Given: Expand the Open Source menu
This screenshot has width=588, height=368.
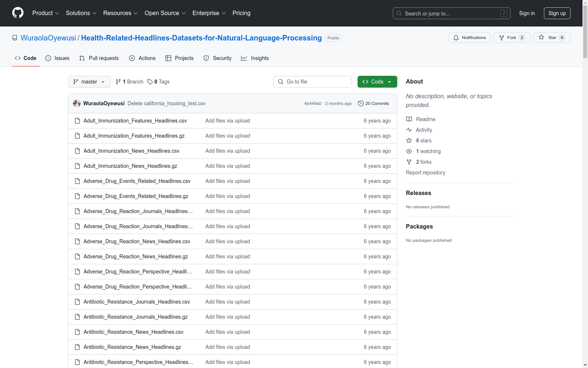Looking at the screenshot, I should 165,13.
